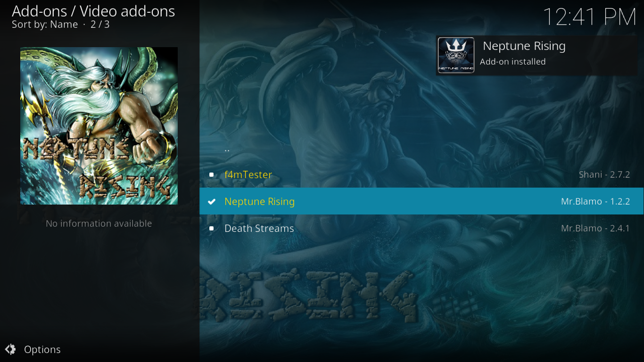Click the 'Add-on installed' notification message

(x=512, y=62)
